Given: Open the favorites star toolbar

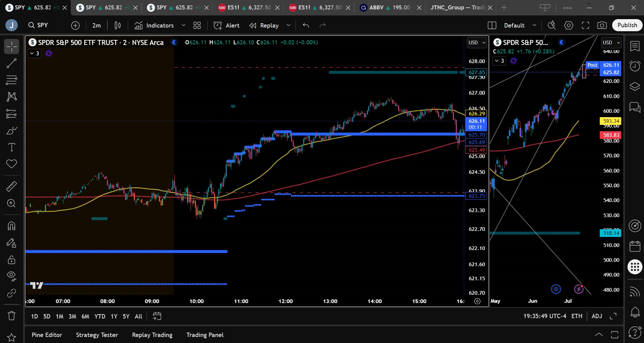Looking at the screenshot, I should coord(11,337).
